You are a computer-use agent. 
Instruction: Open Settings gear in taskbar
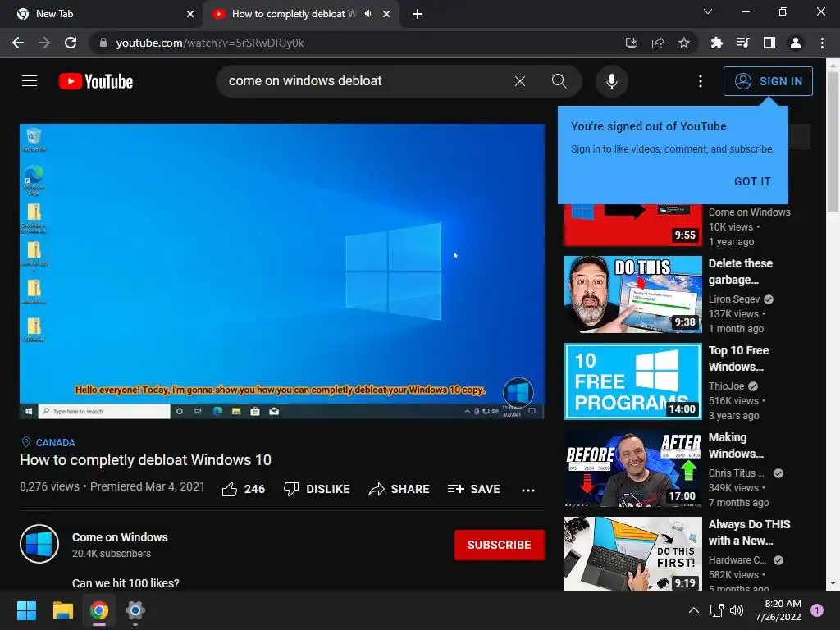coord(135,610)
